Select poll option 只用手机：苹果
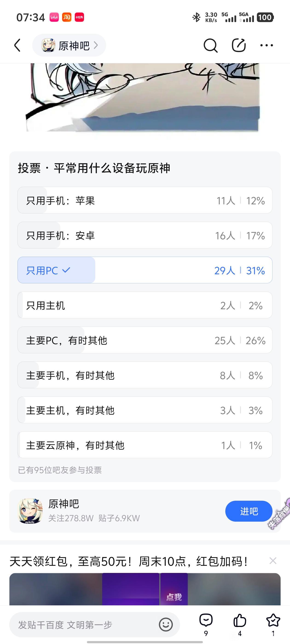The image size is (290, 644). 145,200
